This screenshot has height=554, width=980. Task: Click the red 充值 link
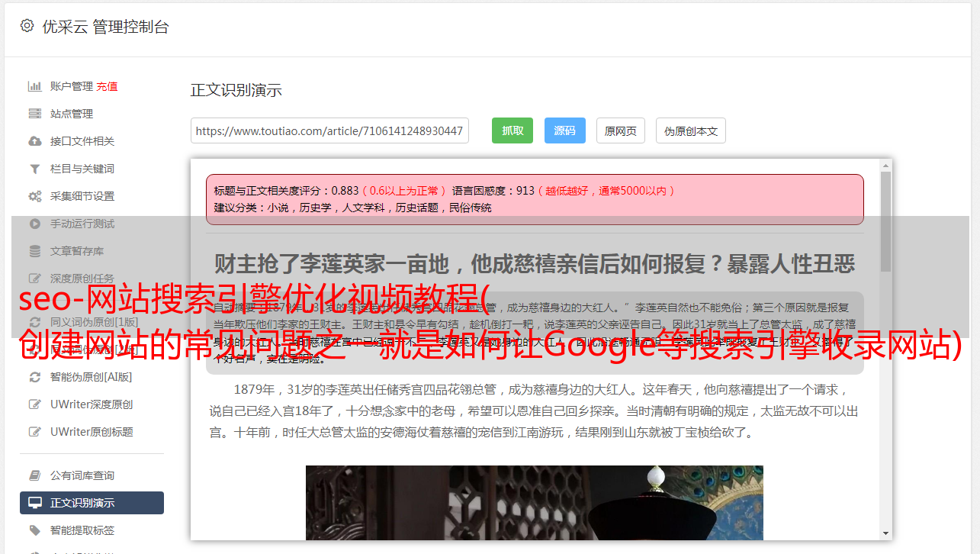point(107,86)
